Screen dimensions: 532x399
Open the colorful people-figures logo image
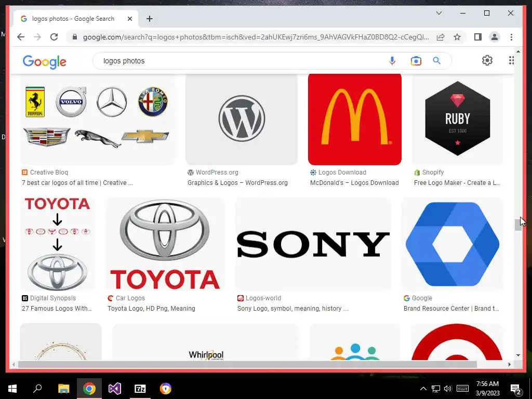coord(354,342)
